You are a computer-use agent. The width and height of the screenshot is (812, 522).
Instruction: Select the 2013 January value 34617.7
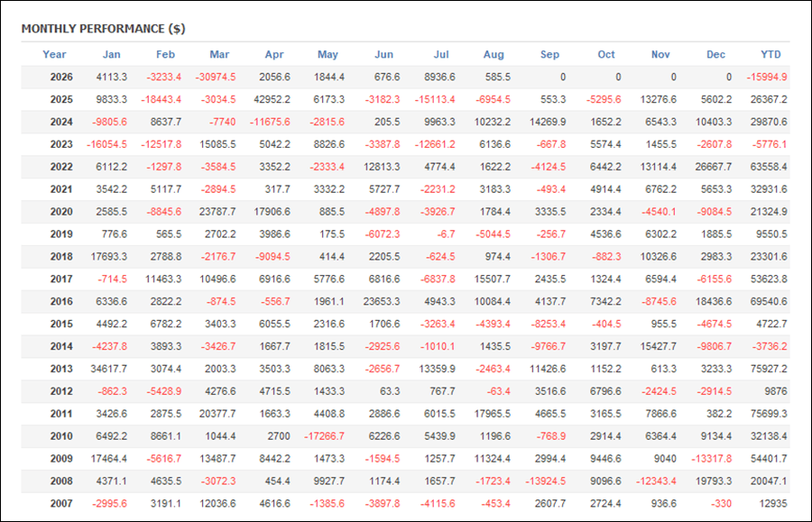click(x=109, y=369)
